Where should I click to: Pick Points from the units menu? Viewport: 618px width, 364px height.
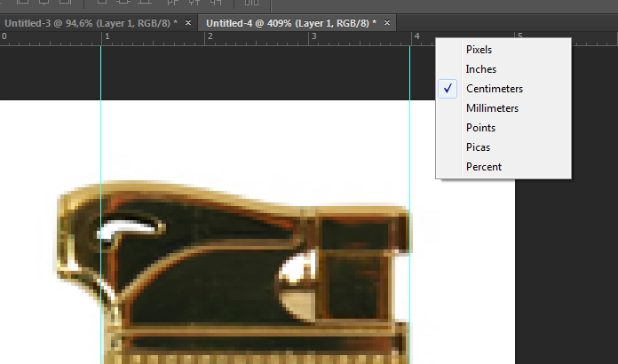pos(480,128)
